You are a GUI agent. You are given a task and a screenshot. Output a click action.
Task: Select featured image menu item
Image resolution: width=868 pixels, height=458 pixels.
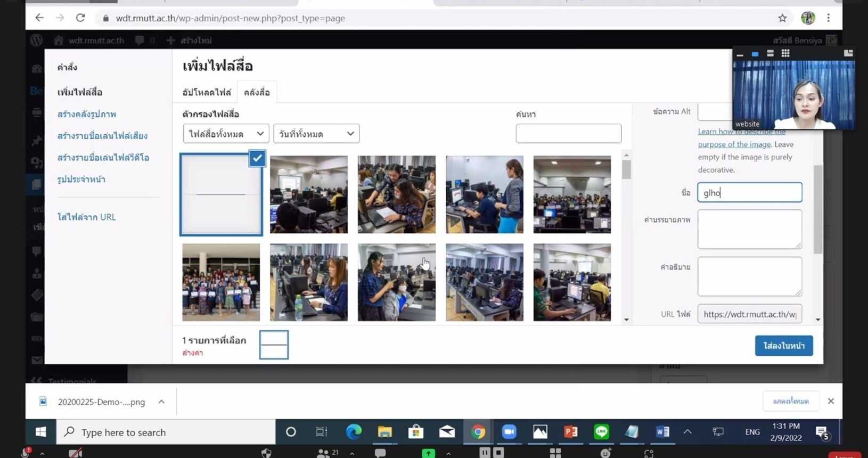81,179
